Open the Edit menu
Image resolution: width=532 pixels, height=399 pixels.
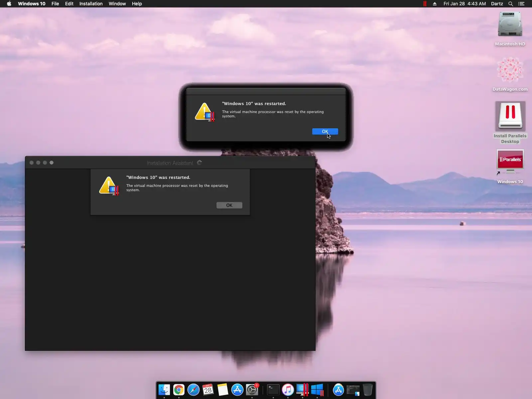coord(69,4)
